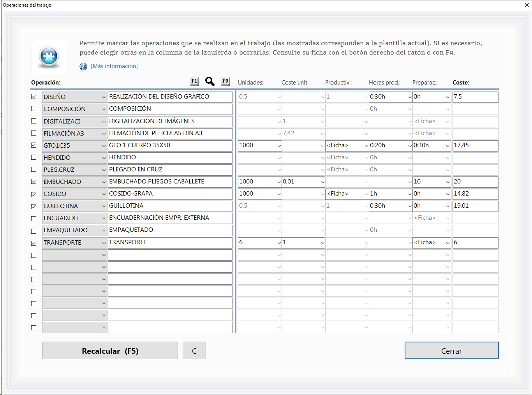Click the F9 ficha icon
The width and height of the screenshot is (532, 395).
(x=225, y=81)
